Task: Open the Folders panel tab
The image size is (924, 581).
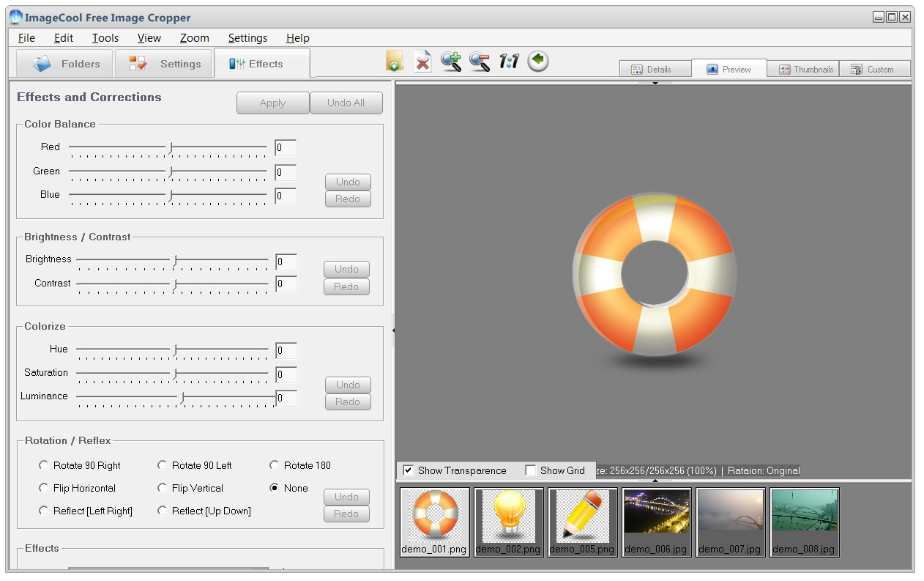Action: pyautogui.click(x=66, y=64)
